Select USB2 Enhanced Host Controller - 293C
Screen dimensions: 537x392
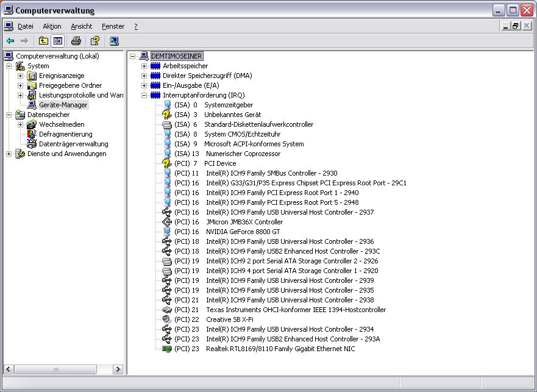click(277, 251)
